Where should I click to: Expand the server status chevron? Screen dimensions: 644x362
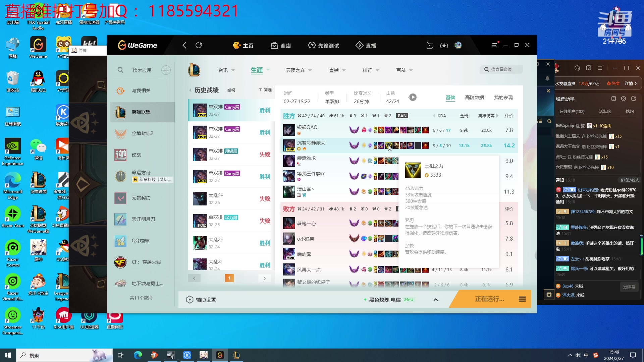pyautogui.click(x=436, y=300)
